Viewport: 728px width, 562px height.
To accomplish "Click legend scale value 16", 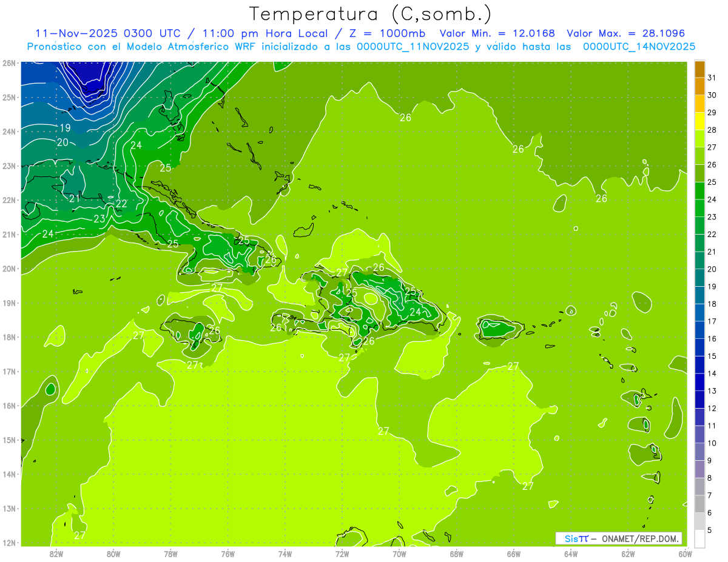I will (x=712, y=339).
